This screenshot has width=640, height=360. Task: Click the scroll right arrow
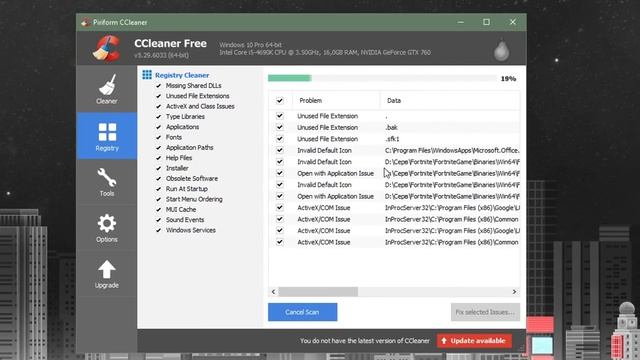[514, 291]
